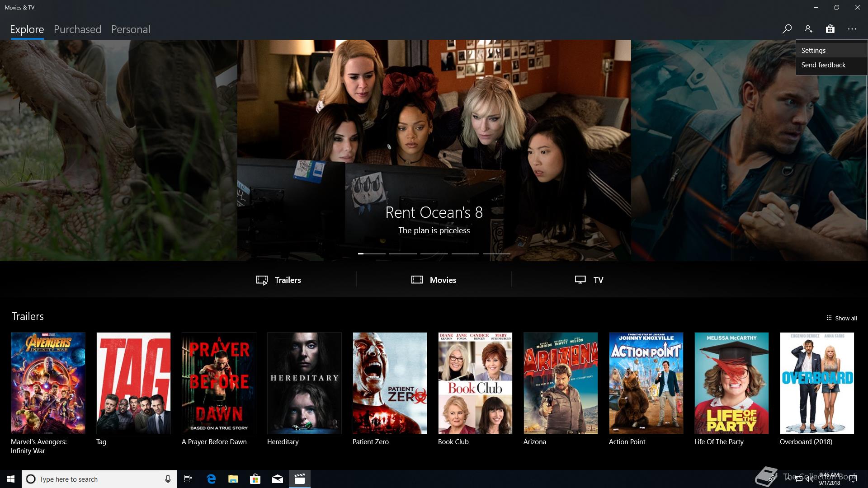The height and width of the screenshot is (488, 868).
Task: Open the account profile icon
Action: click(808, 29)
